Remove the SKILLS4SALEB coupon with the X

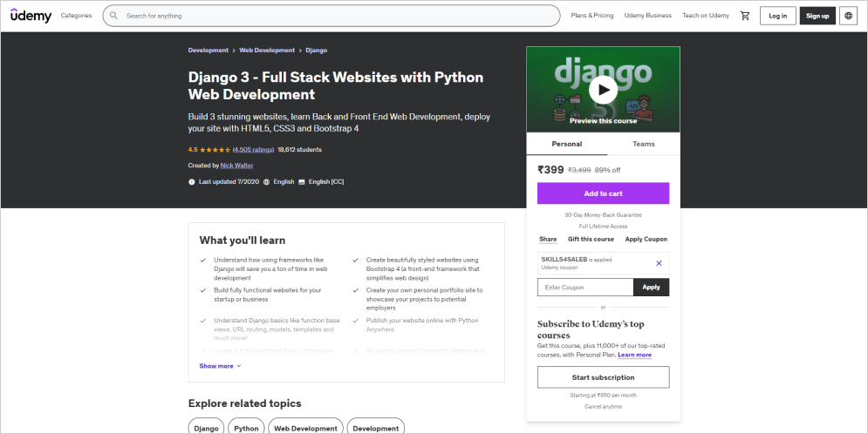(659, 263)
